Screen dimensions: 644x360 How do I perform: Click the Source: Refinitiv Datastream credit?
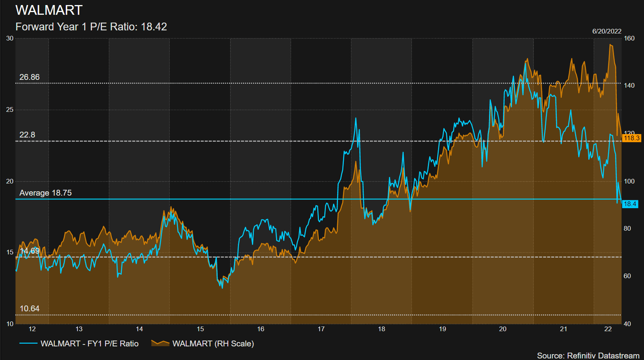pyautogui.click(x=588, y=355)
